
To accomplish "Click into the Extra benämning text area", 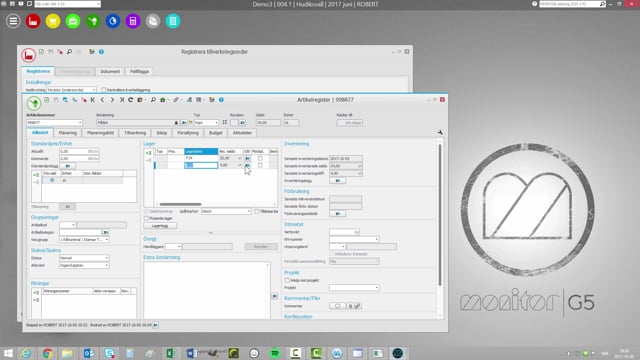I will [x=207, y=290].
